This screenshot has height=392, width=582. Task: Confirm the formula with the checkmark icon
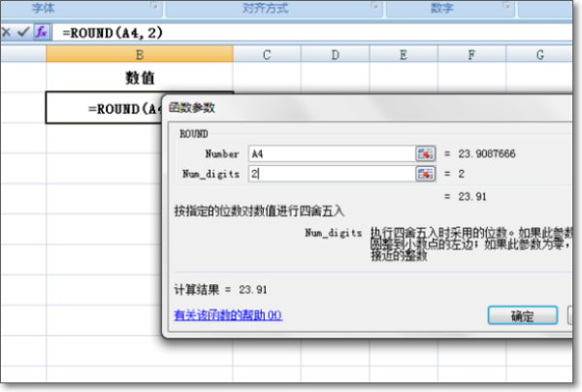23,32
